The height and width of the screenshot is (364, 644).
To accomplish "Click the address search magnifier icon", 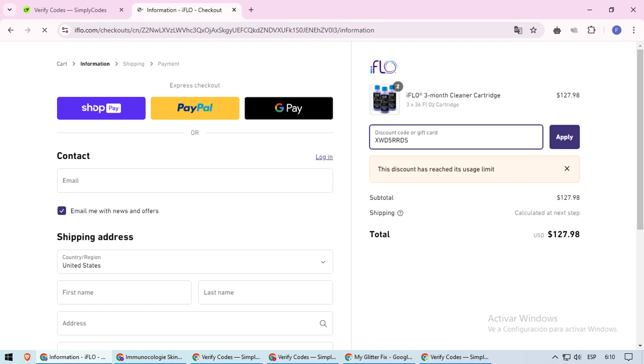I will (323, 324).
